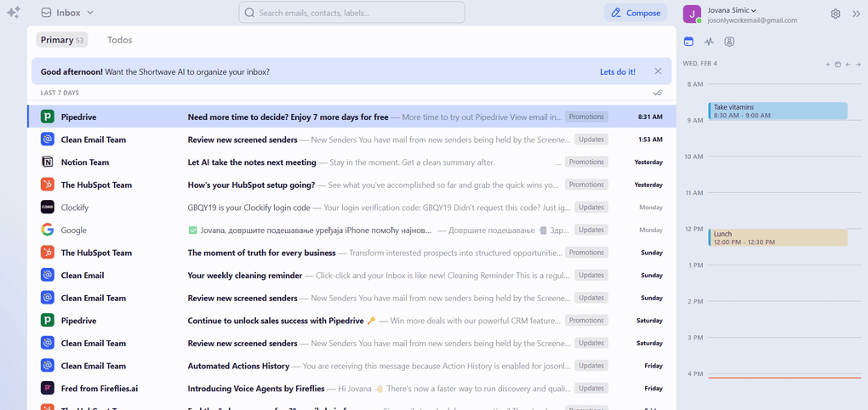Click the Clockify sender logo
Screen dimensions: 868x410
[x=47, y=207]
